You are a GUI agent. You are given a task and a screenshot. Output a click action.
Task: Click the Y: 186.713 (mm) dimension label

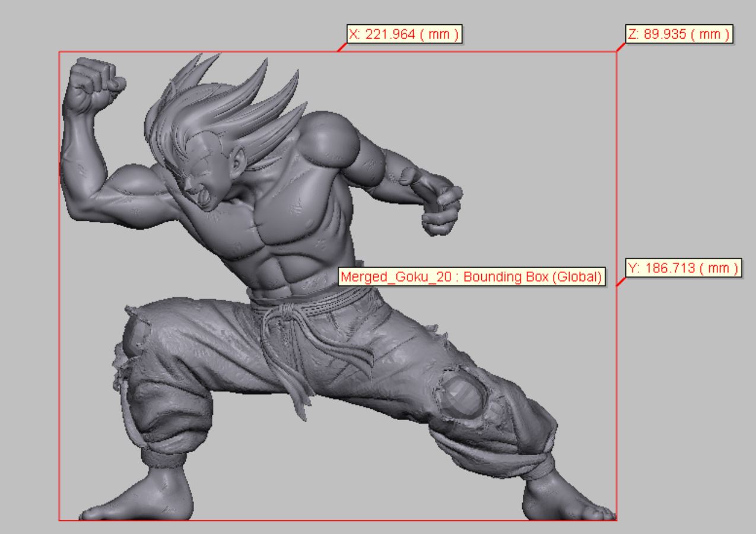682,268
